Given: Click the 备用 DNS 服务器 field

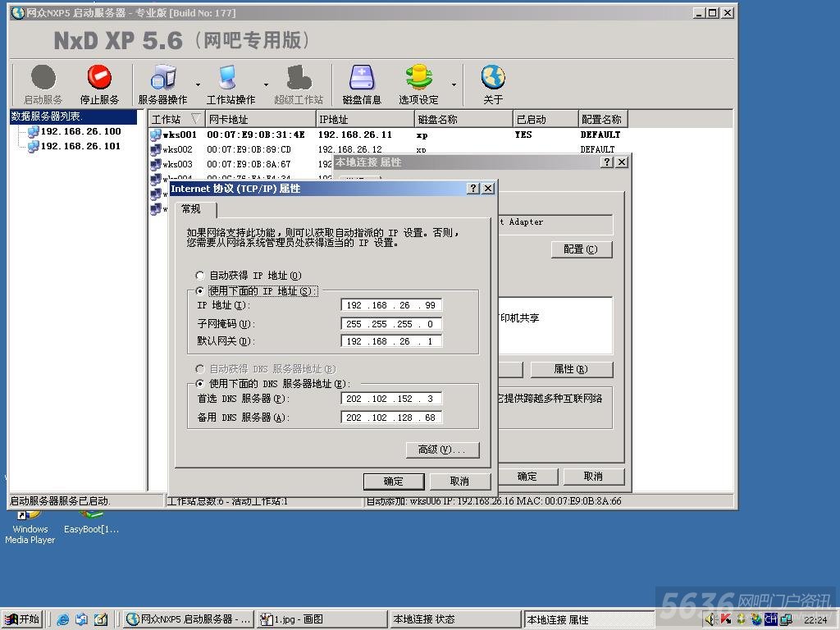Looking at the screenshot, I should tap(391, 417).
